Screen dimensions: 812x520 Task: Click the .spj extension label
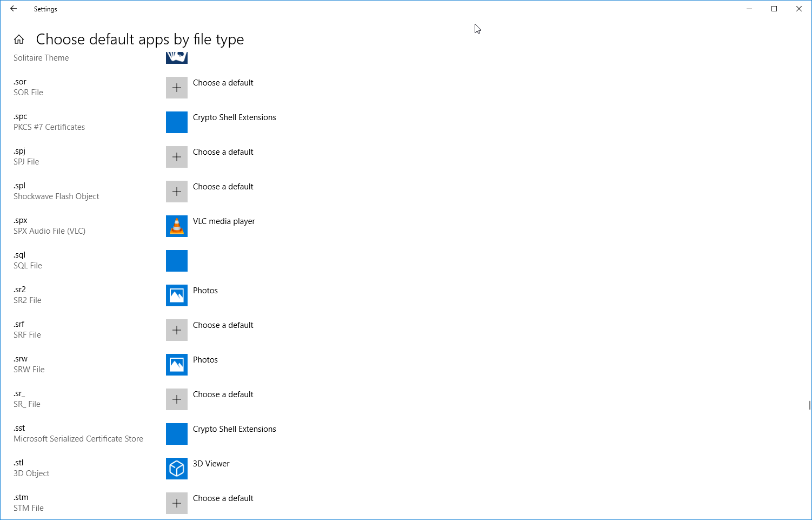19,151
